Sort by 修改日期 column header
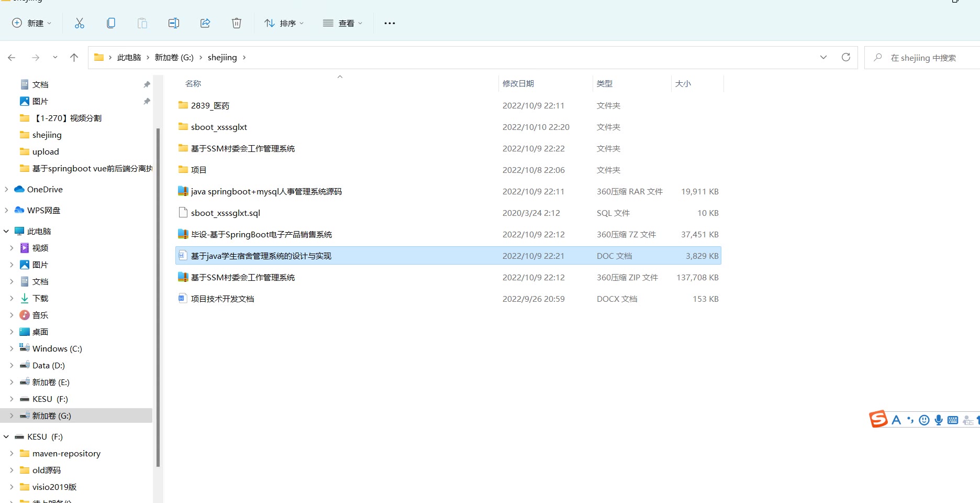Screen dimensions: 980x503 click(518, 83)
